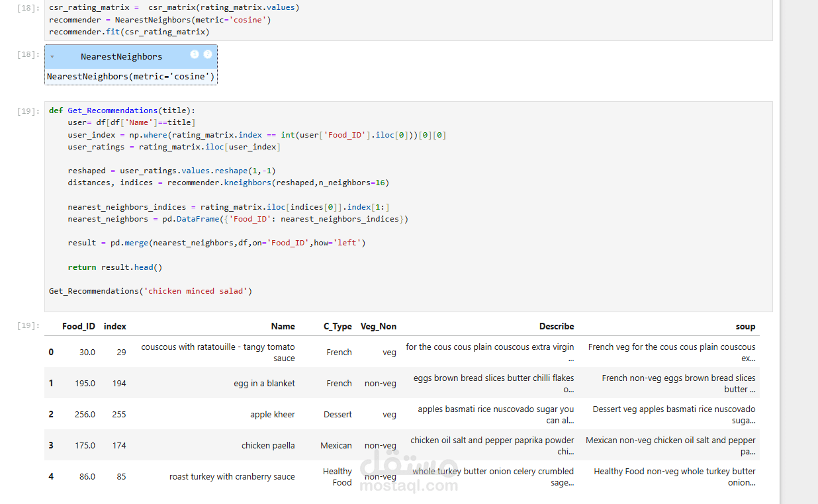Image resolution: width=818 pixels, height=504 pixels.
Task: Open the '?' documentation icon for NearestNeighbors
Action: [x=208, y=54]
